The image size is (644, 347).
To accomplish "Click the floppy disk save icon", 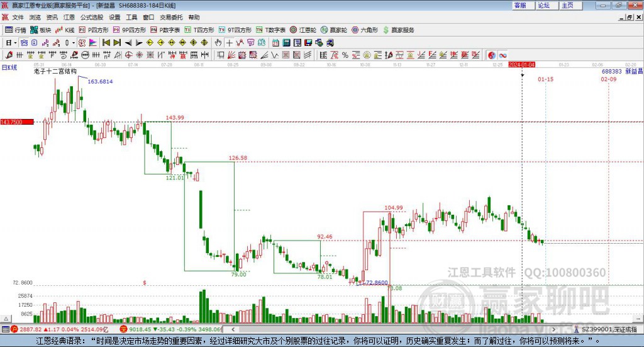I will [308, 43].
